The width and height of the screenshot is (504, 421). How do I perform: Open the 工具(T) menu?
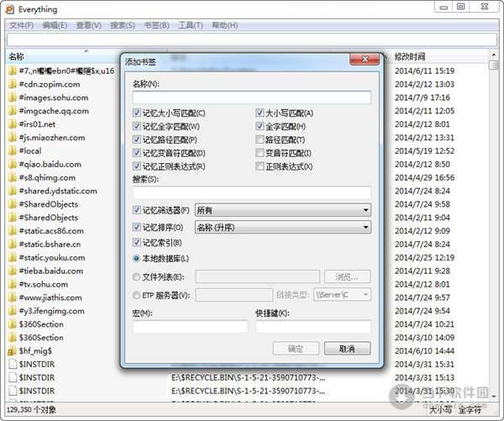[x=191, y=25]
